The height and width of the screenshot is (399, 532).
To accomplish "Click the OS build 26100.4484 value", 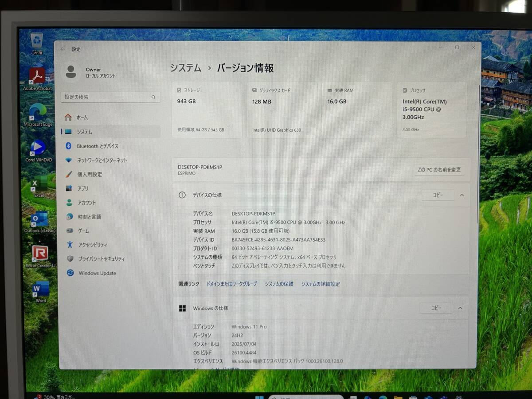I will point(244,353).
